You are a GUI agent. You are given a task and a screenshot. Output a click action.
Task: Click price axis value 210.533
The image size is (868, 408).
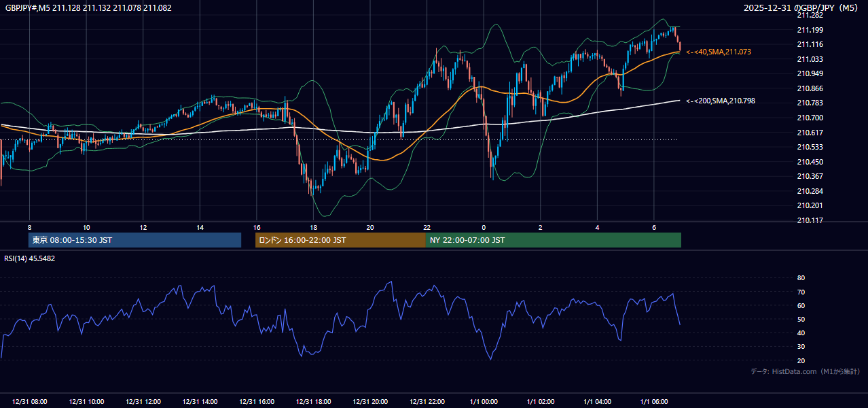(810, 147)
